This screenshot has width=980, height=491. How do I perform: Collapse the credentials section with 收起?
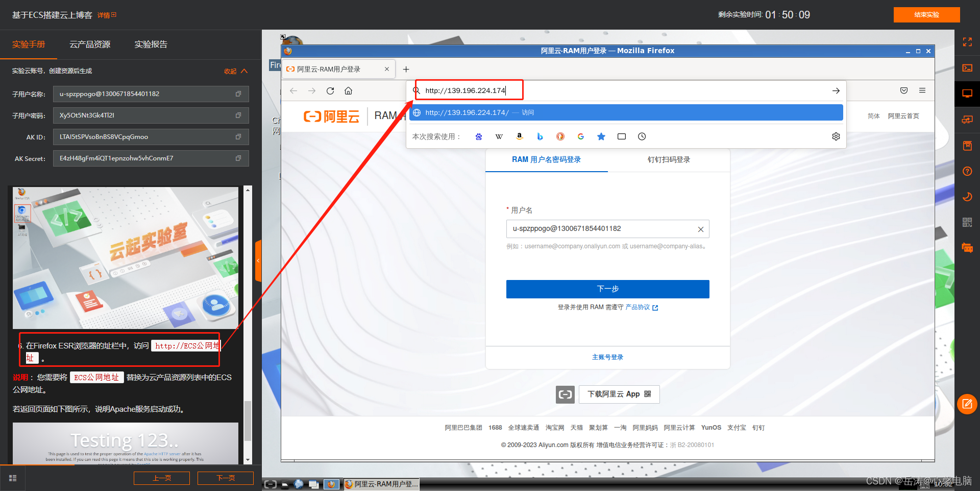tap(236, 71)
